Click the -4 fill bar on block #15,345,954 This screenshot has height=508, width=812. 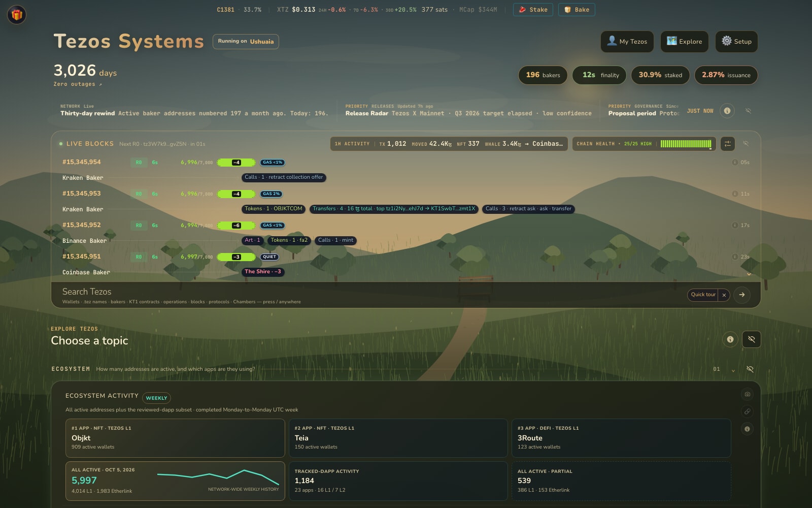[236, 163]
